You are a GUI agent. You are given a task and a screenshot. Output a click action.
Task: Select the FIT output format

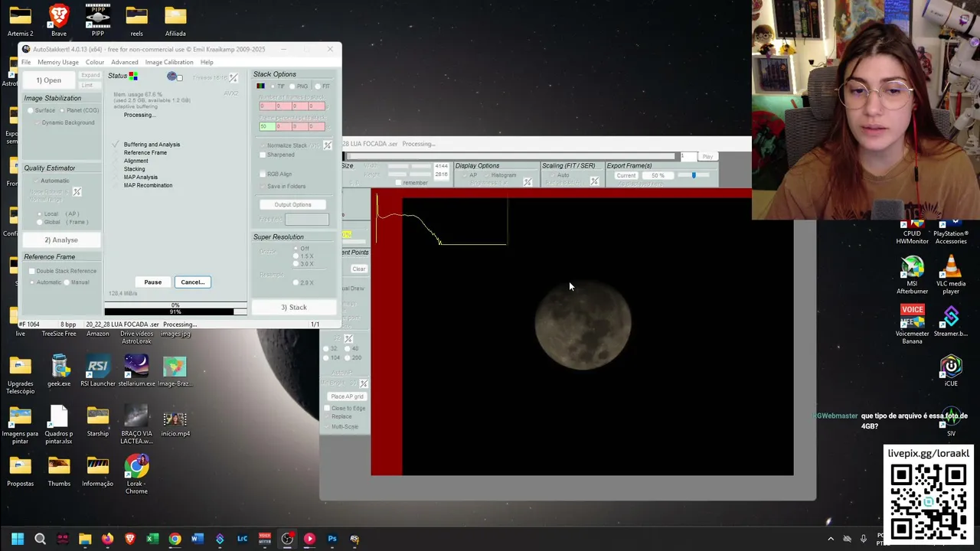click(x=322, y=86)
